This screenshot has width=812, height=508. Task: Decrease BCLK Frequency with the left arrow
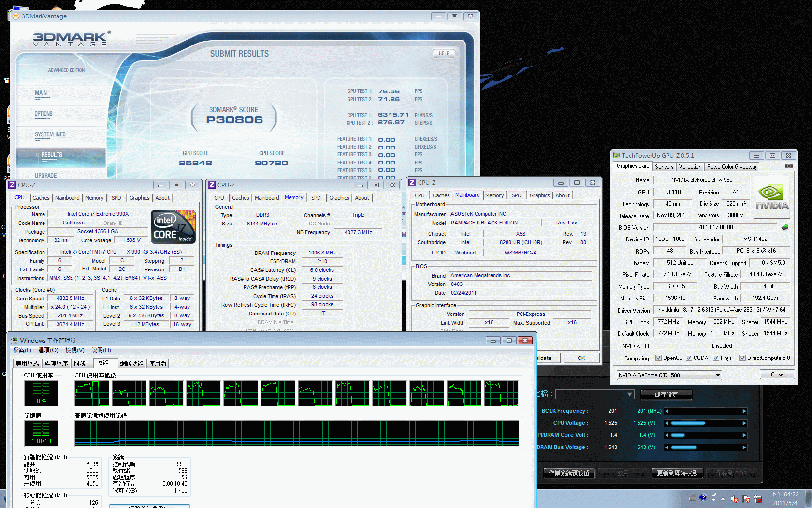click(x=667, y=411)
